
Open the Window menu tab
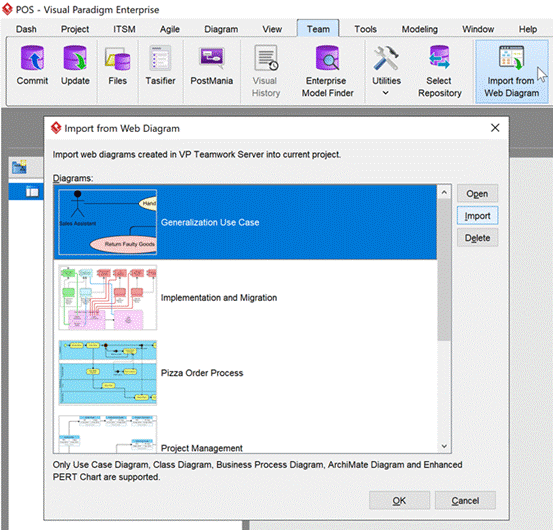pyautogui.click(x=478, y=29)
